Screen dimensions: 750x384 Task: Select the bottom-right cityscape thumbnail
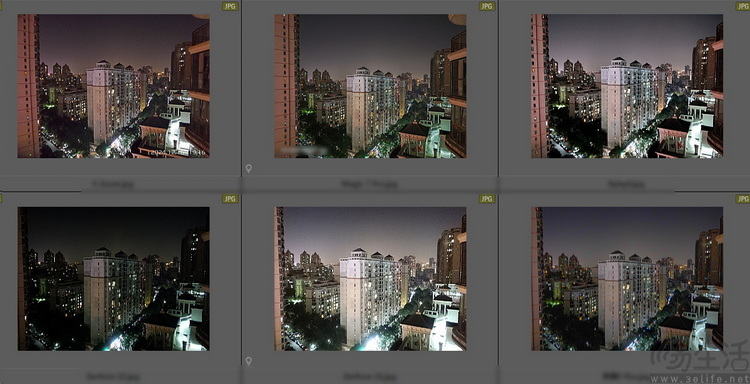pyautogui.click(x=627, y=279)
